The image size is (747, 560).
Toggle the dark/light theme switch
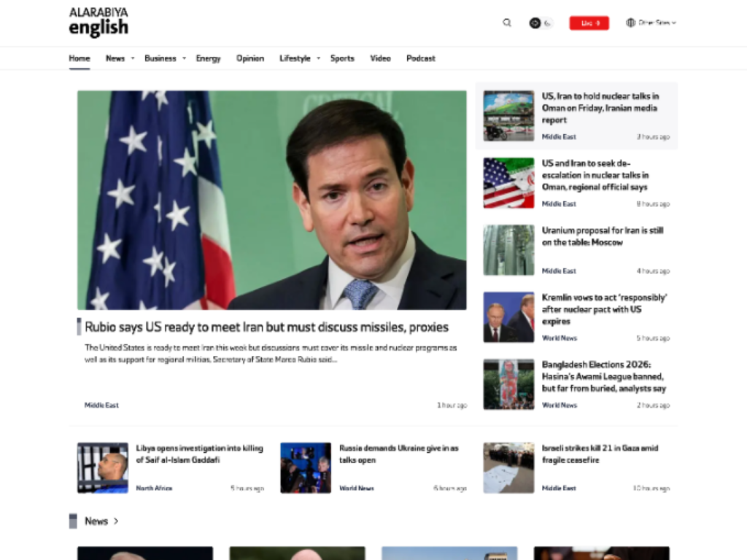pyautogui.click(x=541, y=23)
